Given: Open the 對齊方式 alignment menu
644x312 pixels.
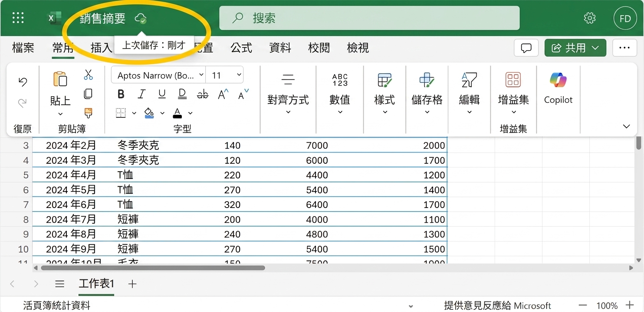Looking at the screenshot, I should click(288, 94).
